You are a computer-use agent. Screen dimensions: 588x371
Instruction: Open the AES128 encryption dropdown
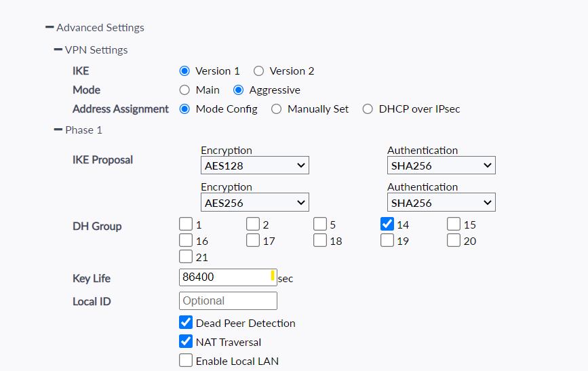click(x=254, y=165)
